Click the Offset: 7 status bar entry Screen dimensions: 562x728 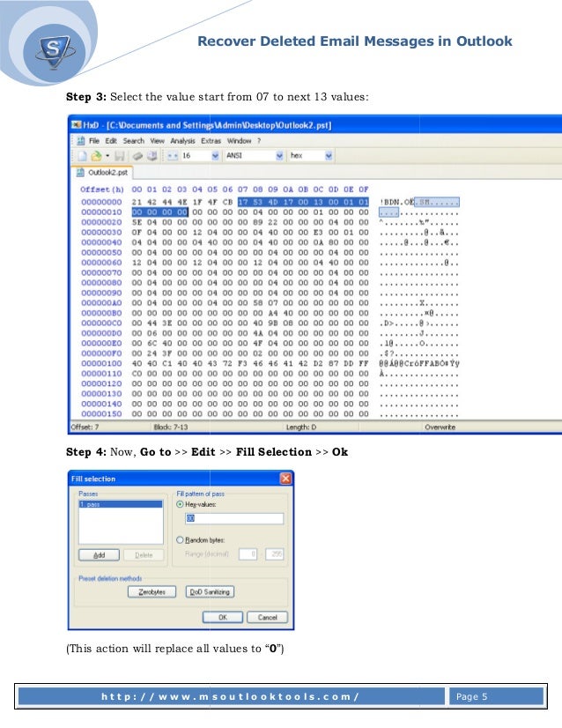click(85, 427)
